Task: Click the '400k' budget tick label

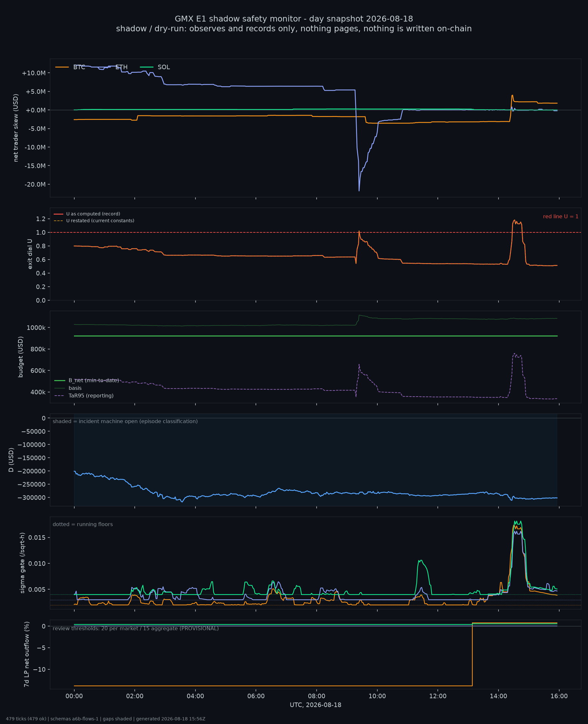Action: [38, 392]
